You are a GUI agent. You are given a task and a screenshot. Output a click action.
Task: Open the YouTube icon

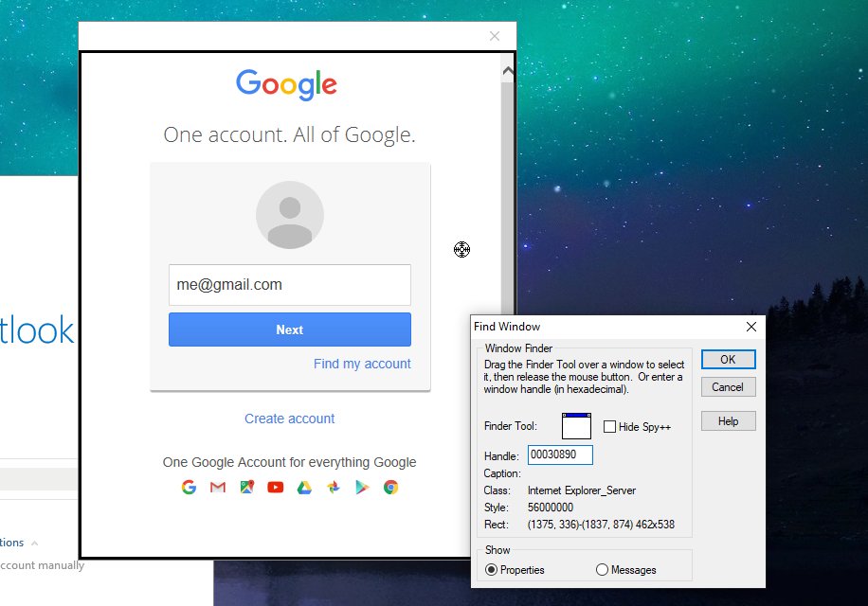(275, 487)
